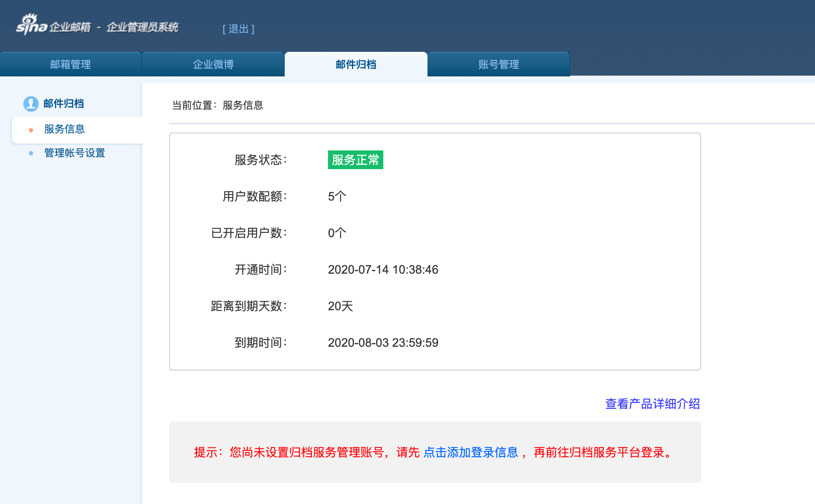Click the 到期时间 value 2020-08-03 23:59:59
The image size is (815, 504).
point(383,343)
